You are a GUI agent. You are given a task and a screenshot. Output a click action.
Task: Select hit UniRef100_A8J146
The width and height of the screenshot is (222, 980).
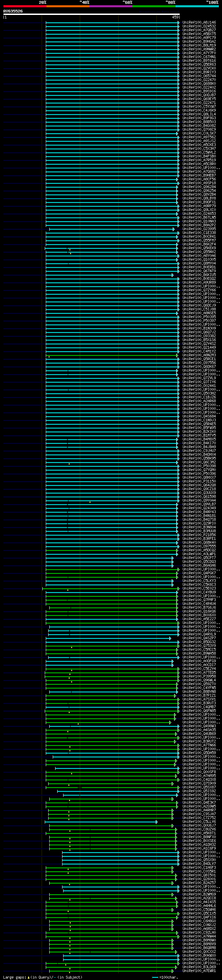click(199, 23)
